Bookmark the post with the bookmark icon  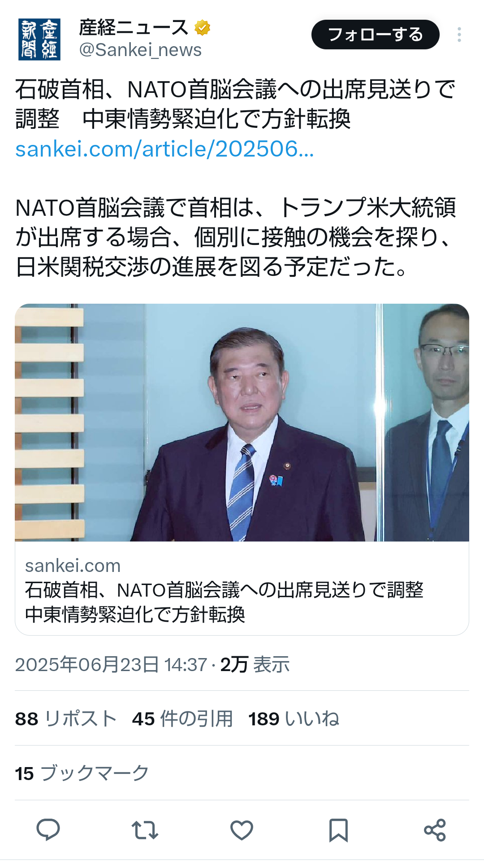(x=338, y=830)
